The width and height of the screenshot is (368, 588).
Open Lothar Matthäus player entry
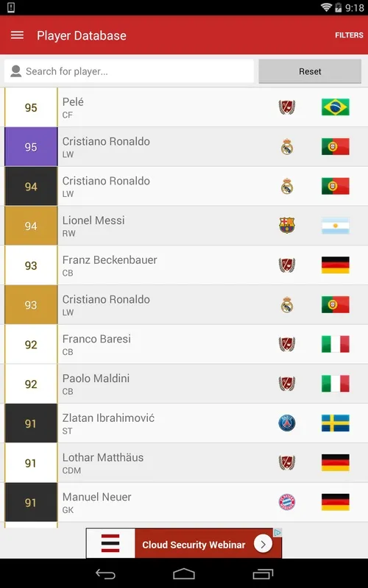click(186, 463)
